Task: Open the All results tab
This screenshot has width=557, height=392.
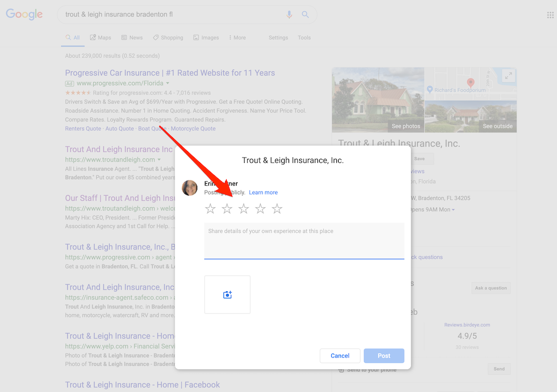Action: click(73, 38)
